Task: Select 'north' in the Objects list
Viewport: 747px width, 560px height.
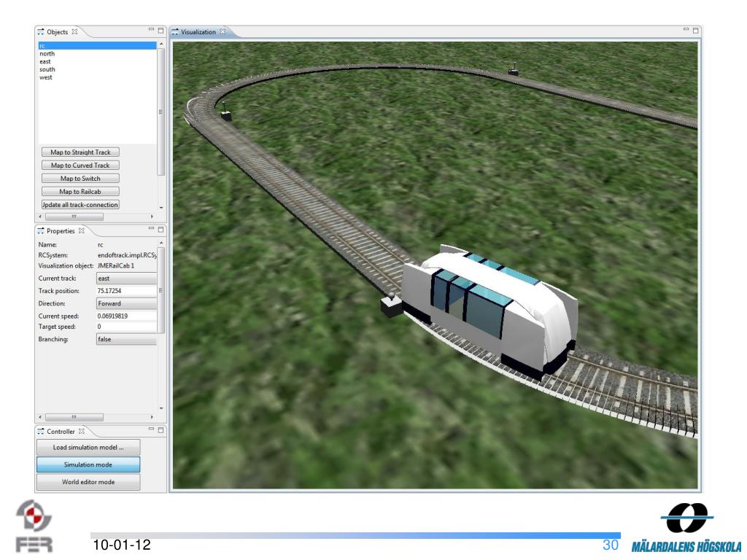Action: pyautogui.click(x=47, y=54)
